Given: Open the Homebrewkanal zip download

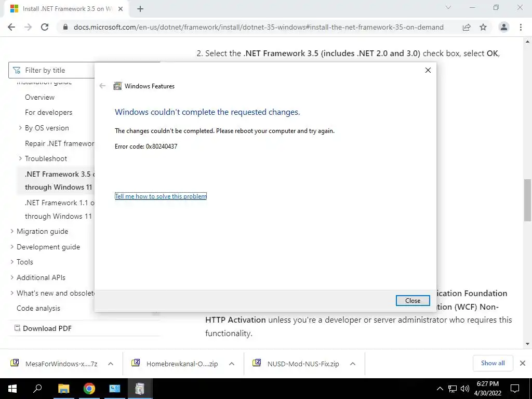Looking at the screenshot, I should (175, 364).
